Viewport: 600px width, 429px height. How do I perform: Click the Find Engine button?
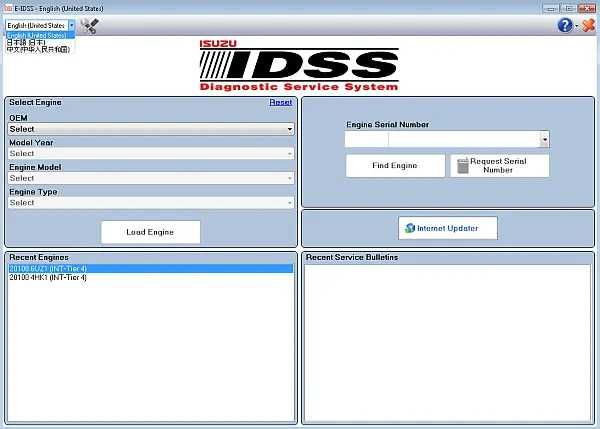395,166
